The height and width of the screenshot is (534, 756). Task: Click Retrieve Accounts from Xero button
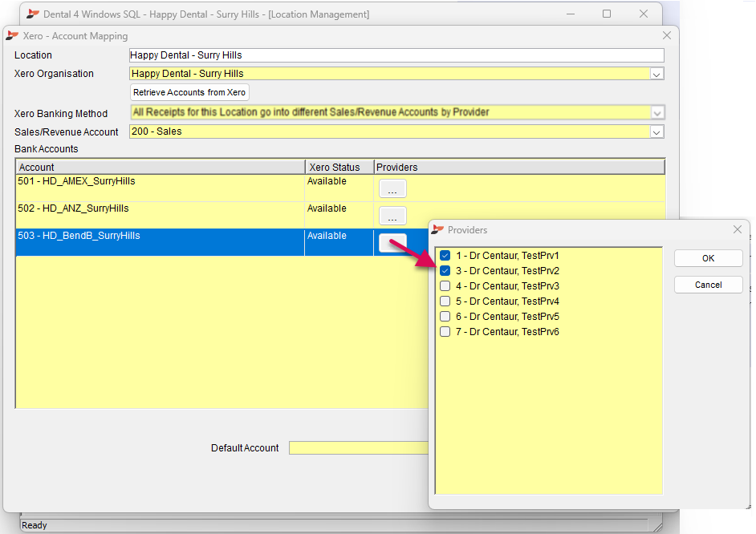[189, 92]
